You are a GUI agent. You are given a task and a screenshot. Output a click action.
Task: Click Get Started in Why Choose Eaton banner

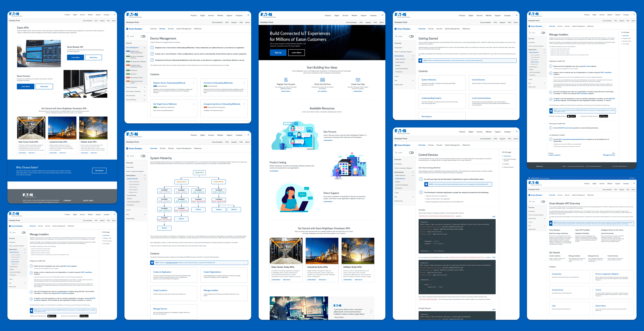click(x=99, y=171)
